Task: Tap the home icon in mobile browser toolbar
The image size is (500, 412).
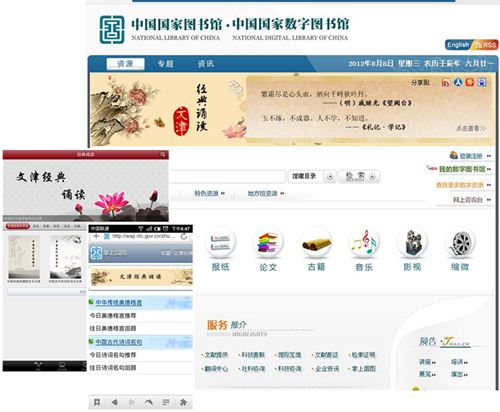Action: point(183,402)
